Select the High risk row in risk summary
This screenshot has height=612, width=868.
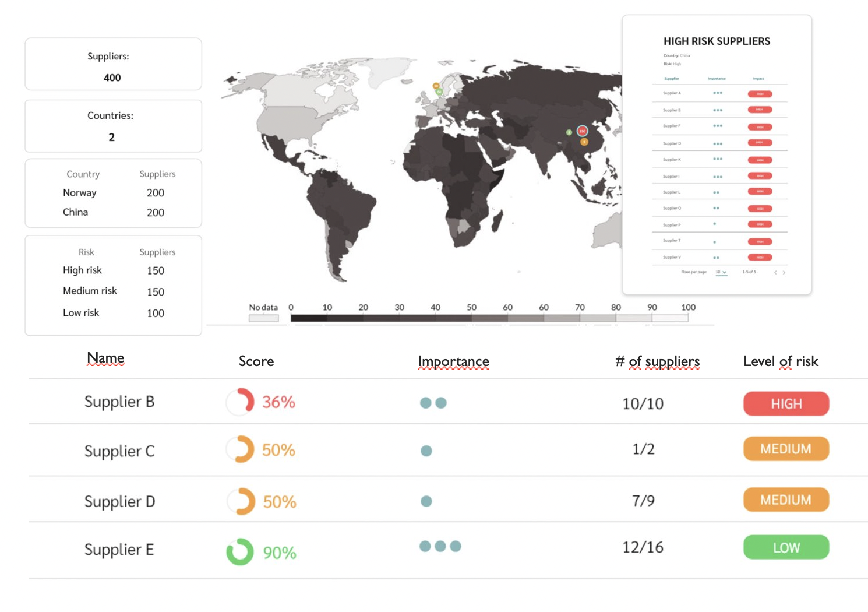click(x=113, y=270)
